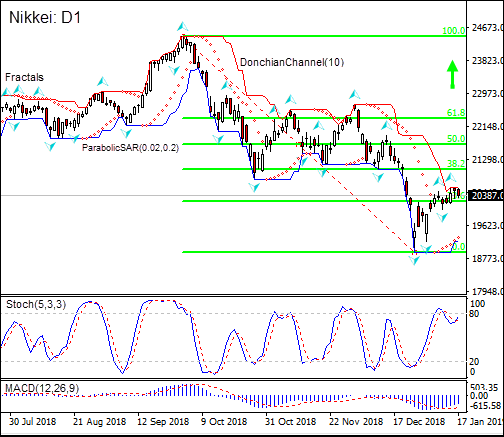Click the MACD '0.00' scale value
This screenshot has height=437, width=504.
[479, 396]
